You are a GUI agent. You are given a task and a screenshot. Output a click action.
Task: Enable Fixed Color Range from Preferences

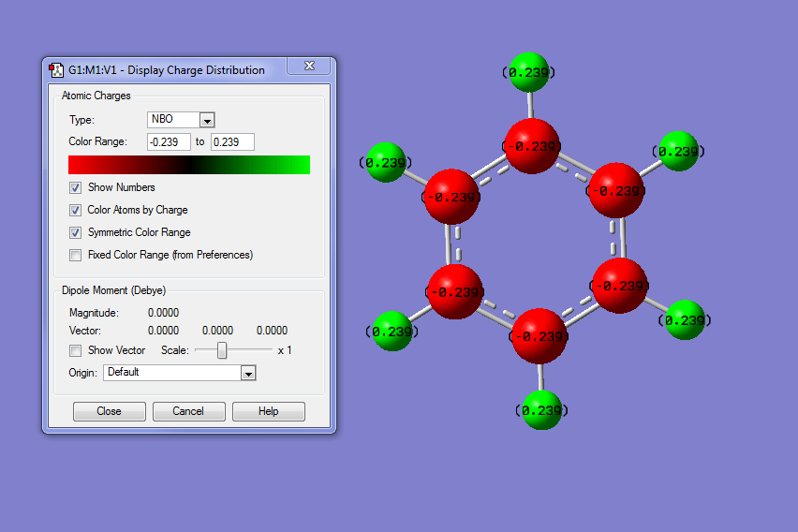pyautogui.click(x=75, y=255)
